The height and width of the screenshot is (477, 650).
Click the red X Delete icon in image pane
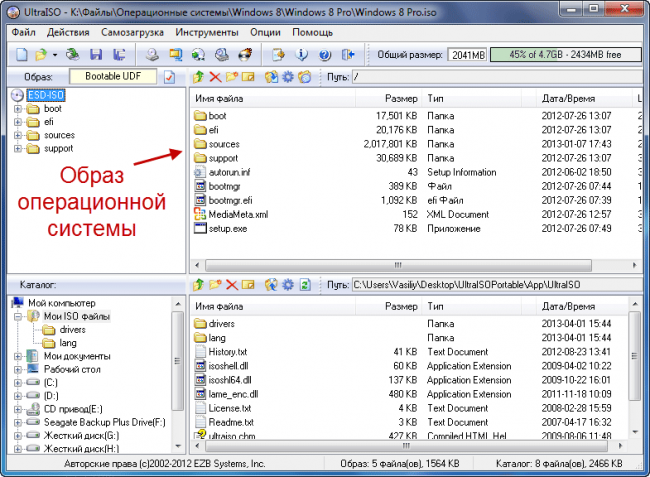[x=215, y=77]
